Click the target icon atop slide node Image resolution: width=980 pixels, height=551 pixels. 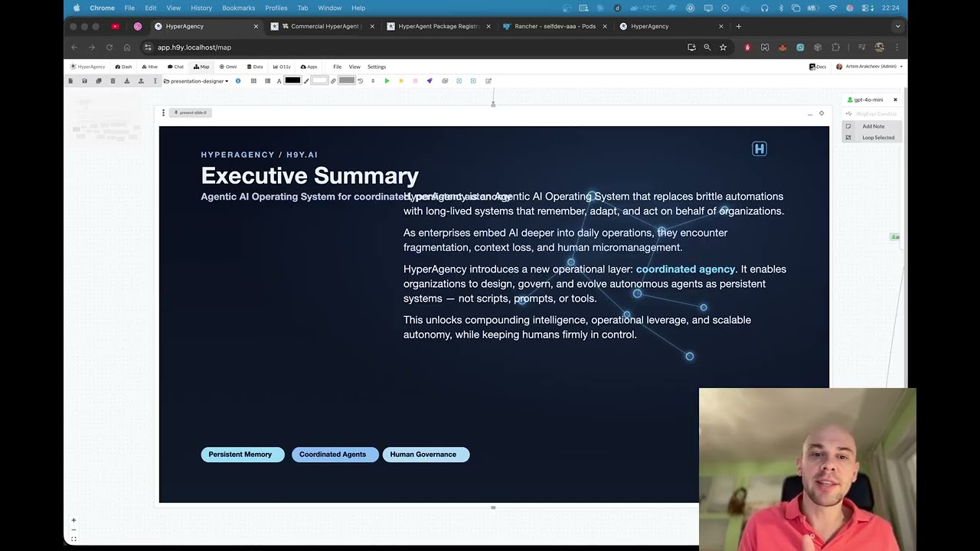[x=822, y=113]
